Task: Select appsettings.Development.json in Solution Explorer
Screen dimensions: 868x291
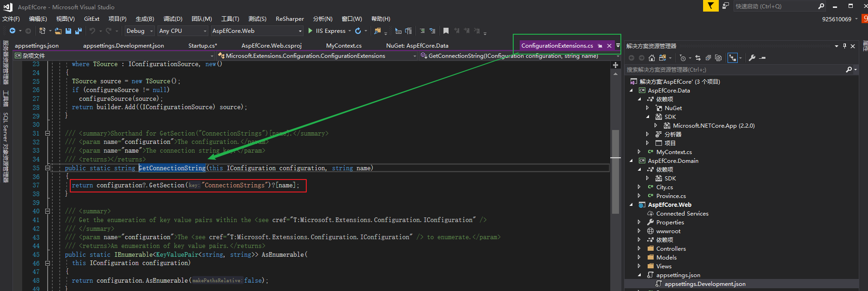Action: 705,284
